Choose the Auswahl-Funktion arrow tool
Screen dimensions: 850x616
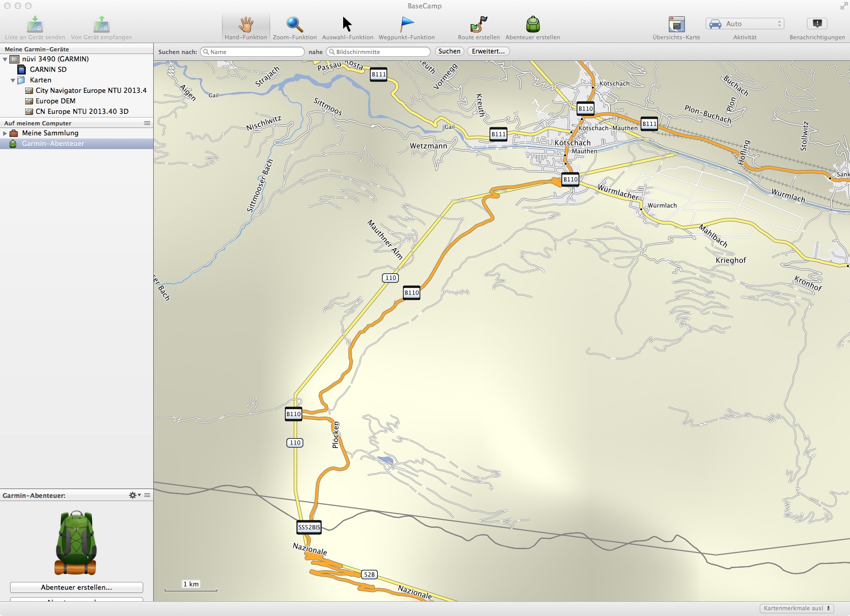pos(347,25)
